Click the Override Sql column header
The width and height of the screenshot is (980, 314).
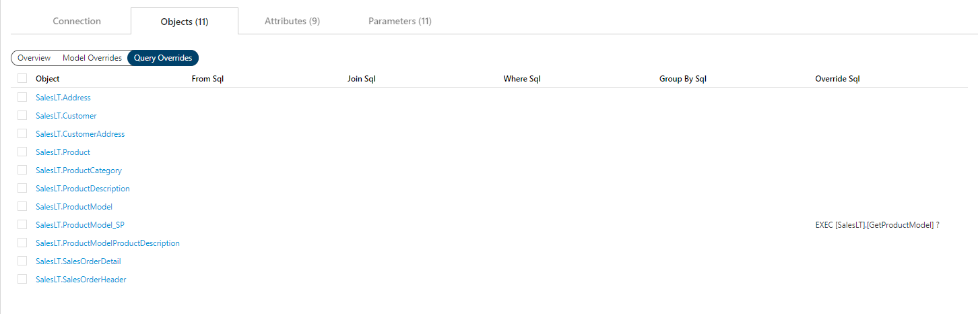(837, 79)
